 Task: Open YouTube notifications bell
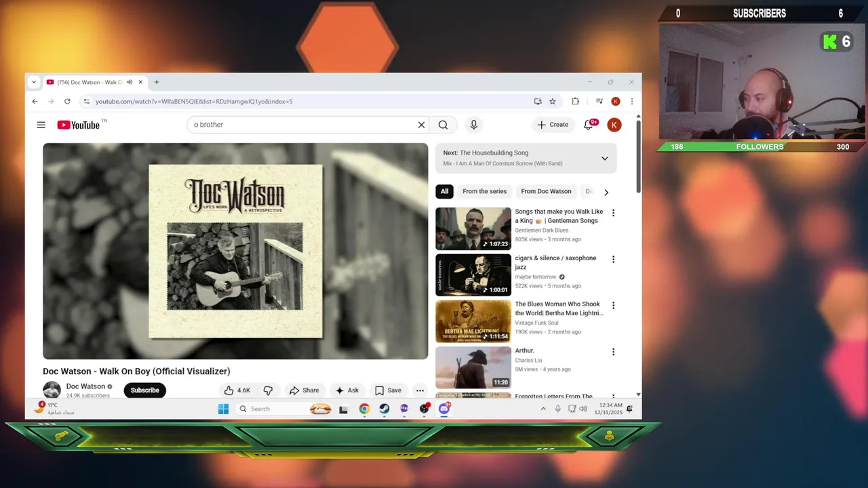[x=589, y=125]
